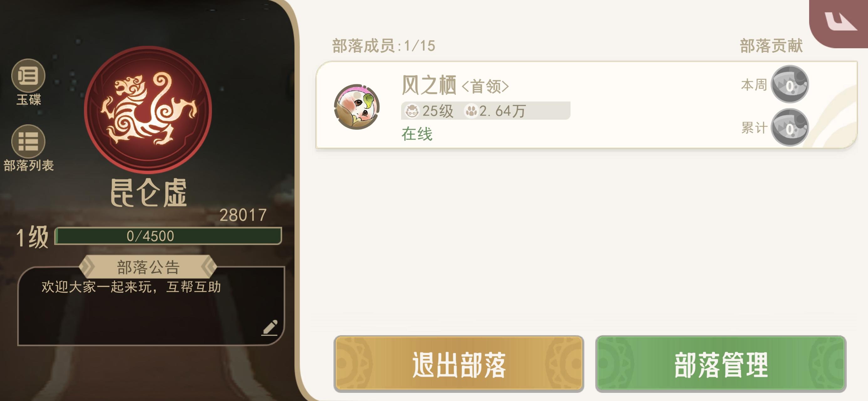Tap the tribe name 昆仑虚
This screenshot has height=401, width=868.
coord(148,193)
